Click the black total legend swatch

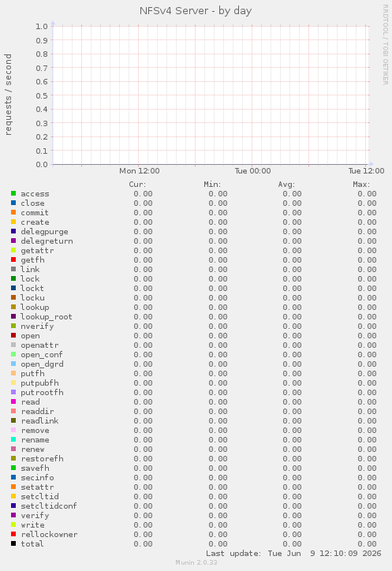pos(13,543)
